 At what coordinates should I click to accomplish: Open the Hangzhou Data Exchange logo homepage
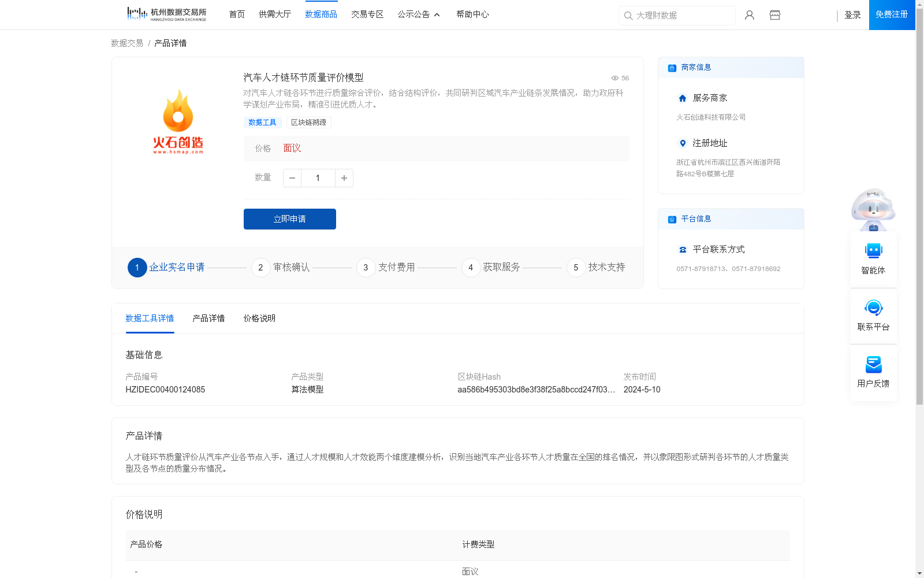[x=166, y=14]
